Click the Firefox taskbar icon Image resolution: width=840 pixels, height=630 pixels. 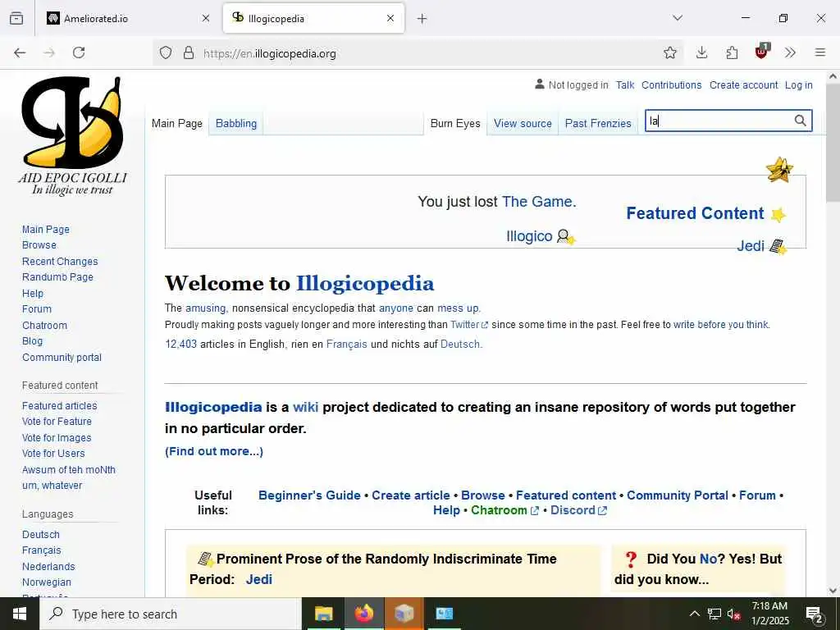tap(363, 614)
